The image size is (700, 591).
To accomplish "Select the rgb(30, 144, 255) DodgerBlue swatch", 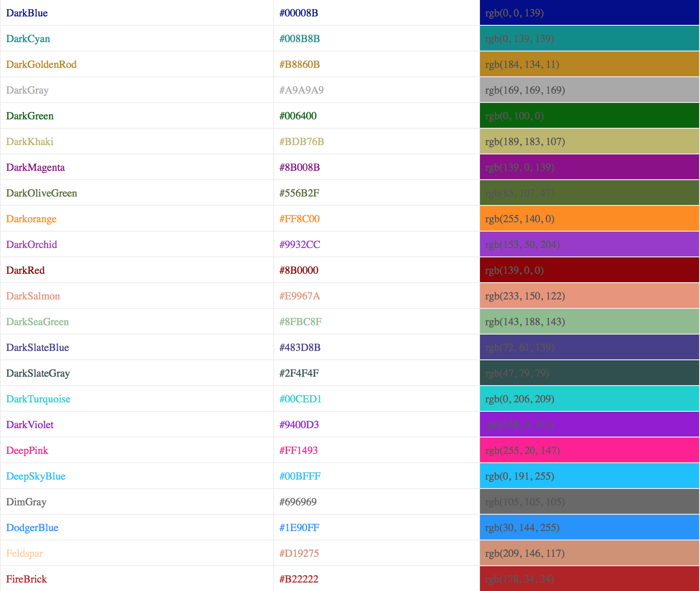I will click(x=590, y=527).
